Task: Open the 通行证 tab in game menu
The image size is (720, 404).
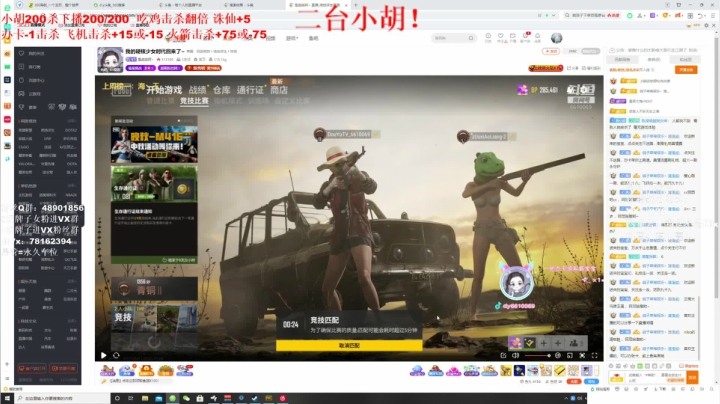Action: [250, 90]
